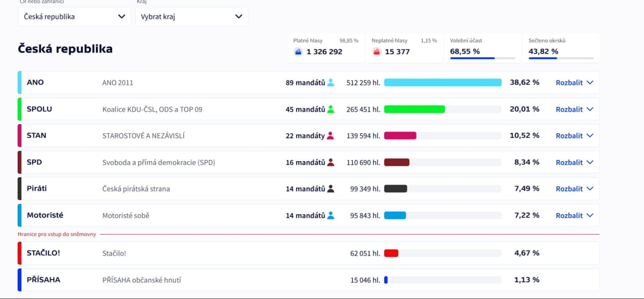Click Rozbalit for the Piráti party
This screenshot has height=299, width=644.
[x=574, y=188]
